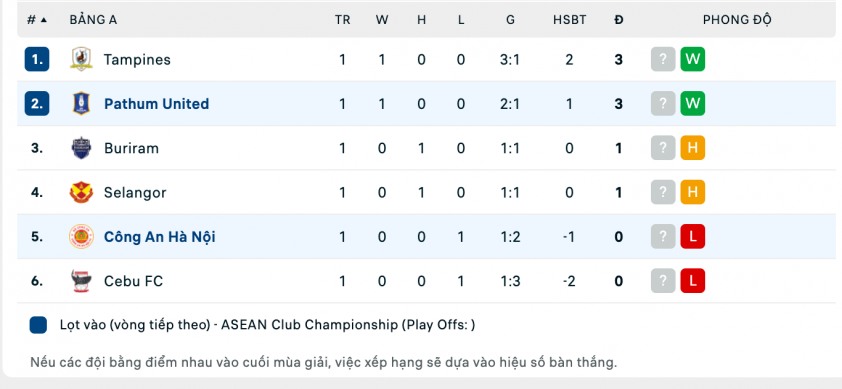Open the Cebu FC team logo

pyautogui.click(x=82, y=281)
